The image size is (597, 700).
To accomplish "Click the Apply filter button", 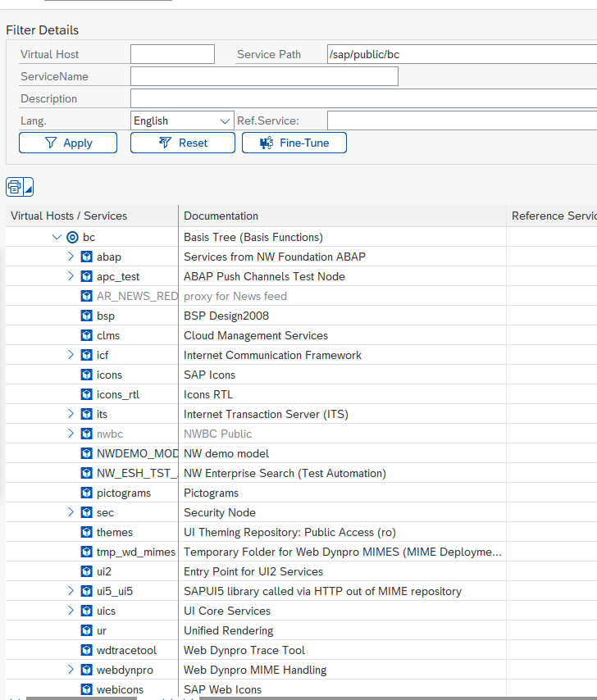I will [68, 143].
